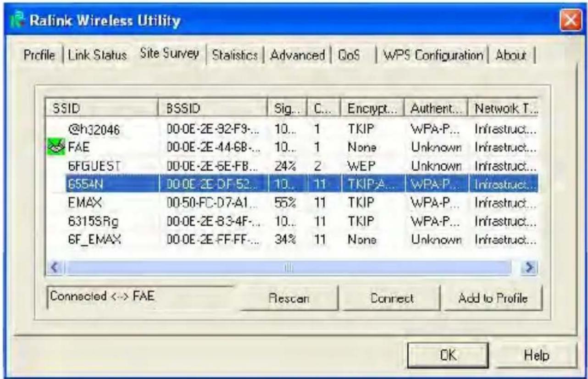This screenshot has width=588, height=379.
Task: Click the Add to Profile button
Action: (x=494, y=298)
